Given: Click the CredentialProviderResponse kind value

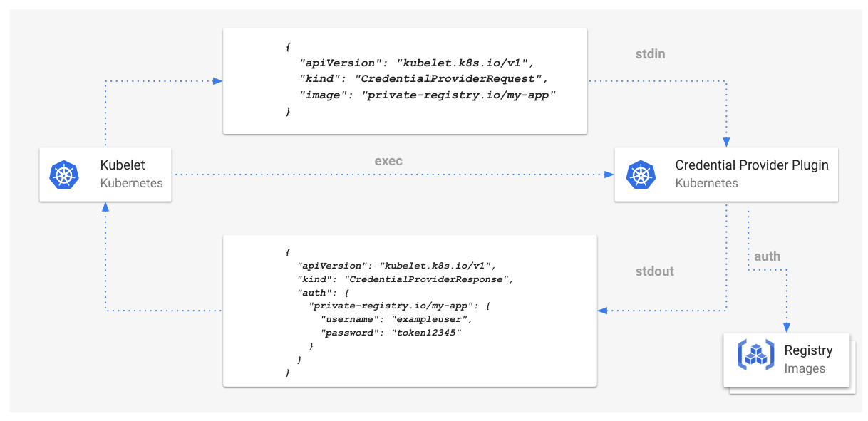Looking at the screenshot, I should pos(428,279).
